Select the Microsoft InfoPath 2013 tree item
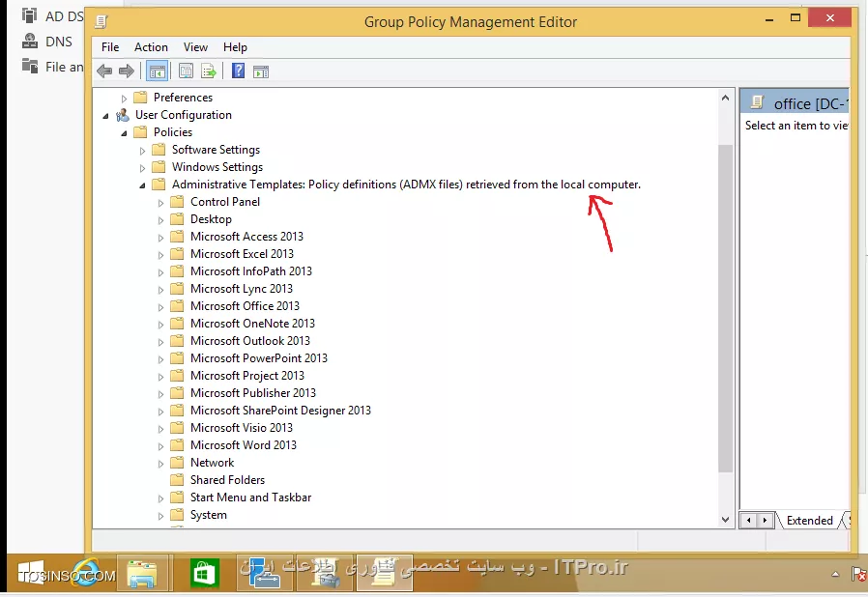 [x=250, y=271]
